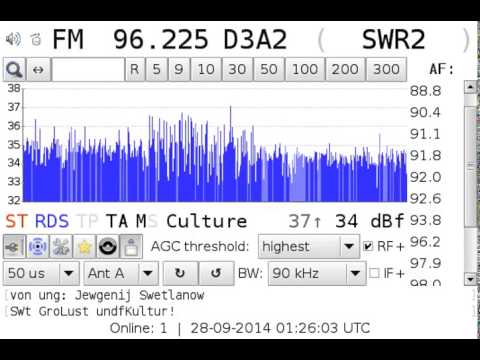Rotate antenna counter-clockwise arrow button
The height and width of the screenshot is (360, 480).
click(x=216, y=273)
